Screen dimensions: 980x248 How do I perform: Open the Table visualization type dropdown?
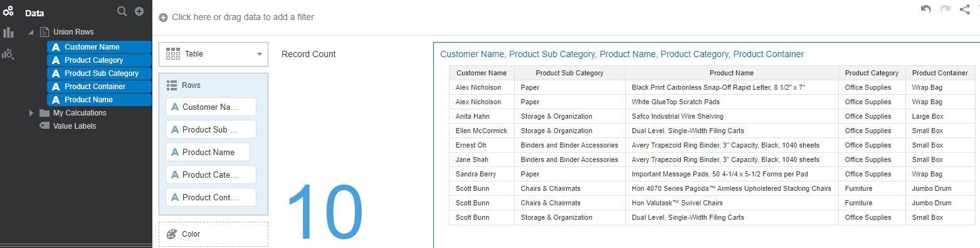coord(213,54)
